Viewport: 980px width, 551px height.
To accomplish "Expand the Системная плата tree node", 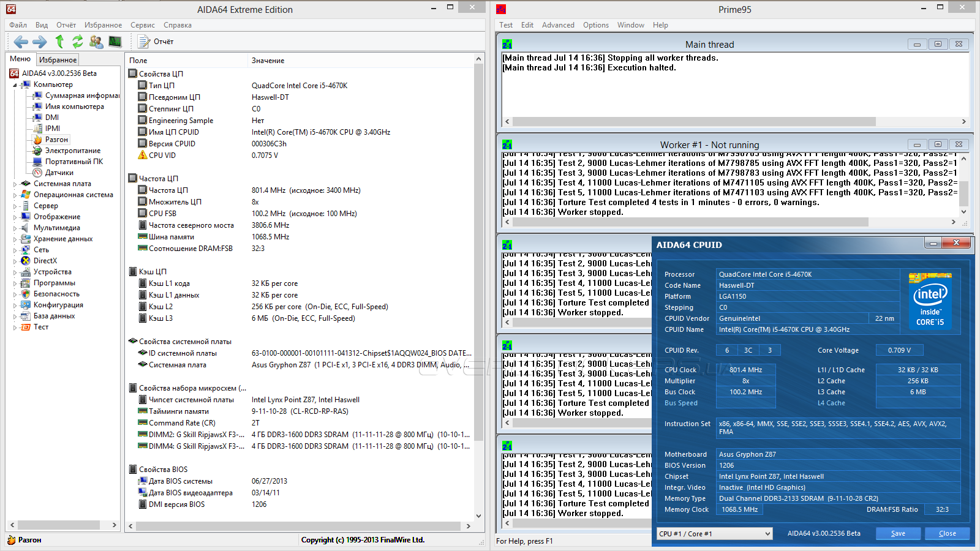I will click(x=15, y=184).
